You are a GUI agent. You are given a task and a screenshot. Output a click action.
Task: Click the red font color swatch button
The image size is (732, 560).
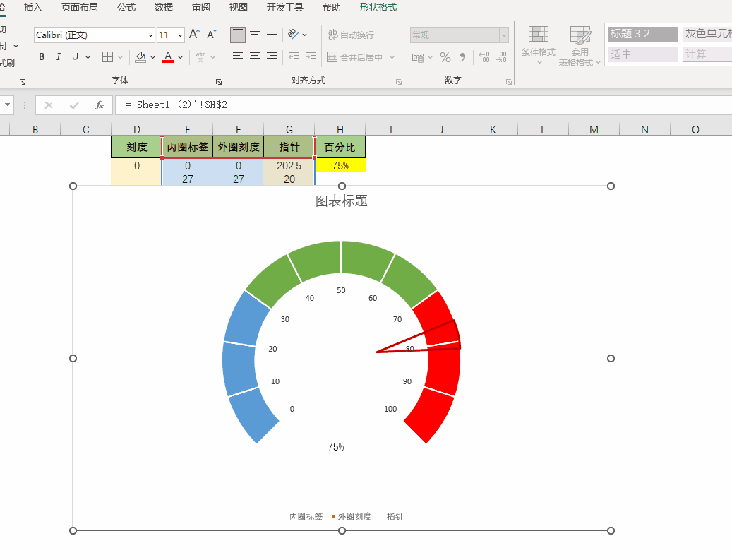coord(168,57)
